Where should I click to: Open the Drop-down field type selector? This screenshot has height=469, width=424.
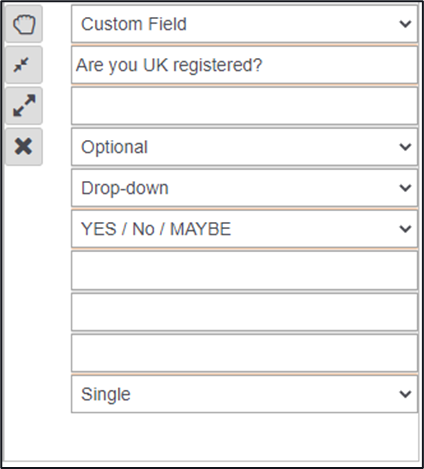244,188
